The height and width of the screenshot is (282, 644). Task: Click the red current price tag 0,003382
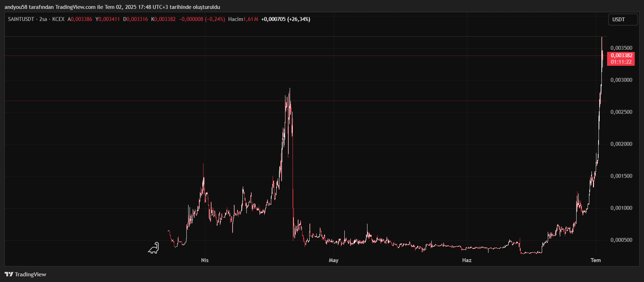tap(621, 55)
